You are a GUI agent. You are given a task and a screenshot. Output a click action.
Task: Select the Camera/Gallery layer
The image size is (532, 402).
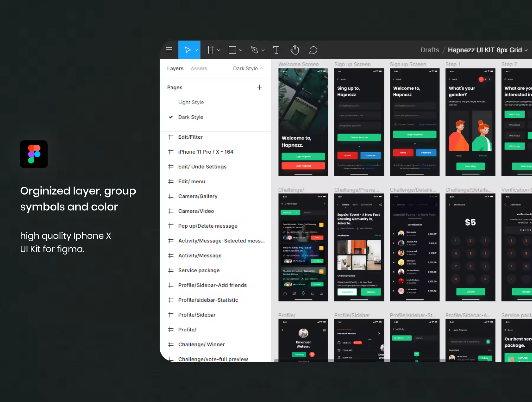point(215,196)
